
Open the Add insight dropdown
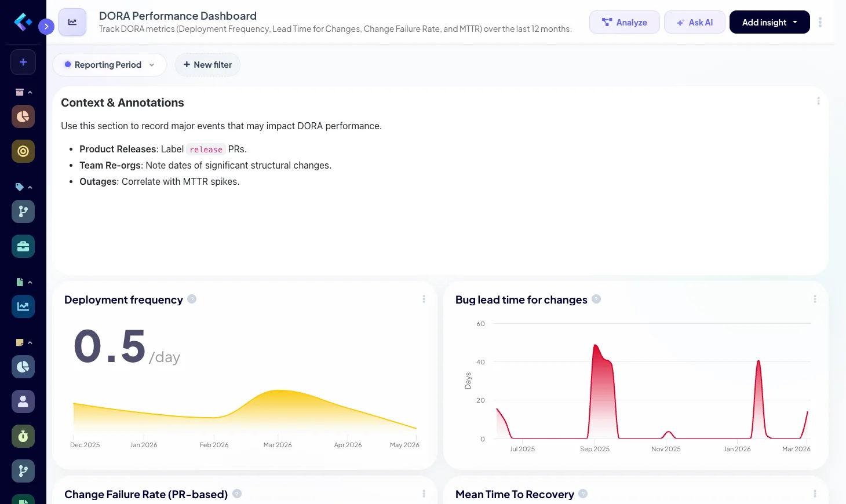770,22
